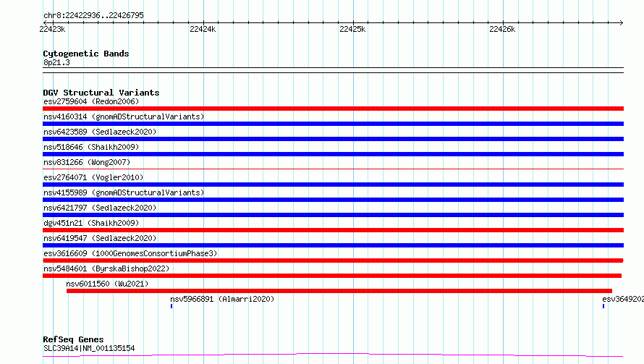The image size is (644, 364).
Task: Click left arrowhead of the coordinate ruler
Action: (x=45, y=22)
